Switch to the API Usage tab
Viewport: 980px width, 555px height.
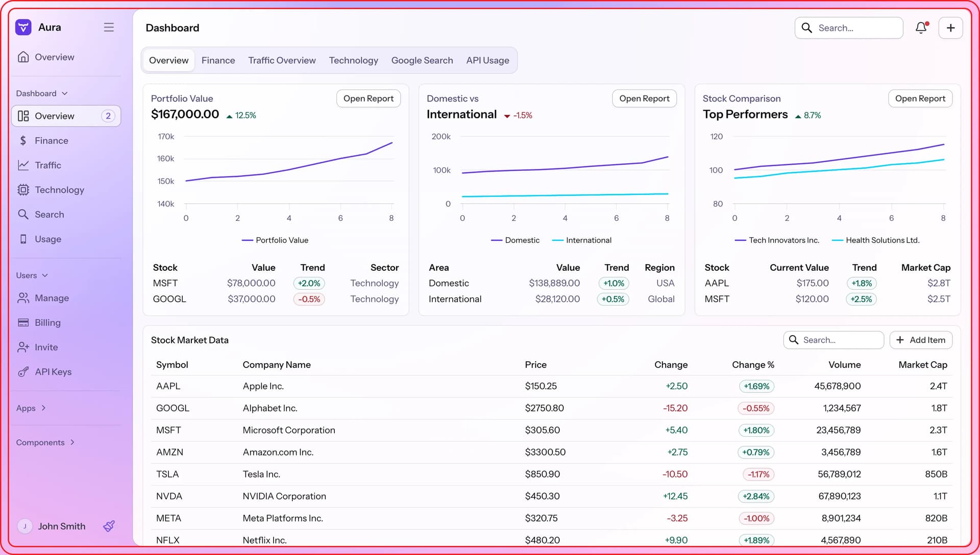(487, 60)
